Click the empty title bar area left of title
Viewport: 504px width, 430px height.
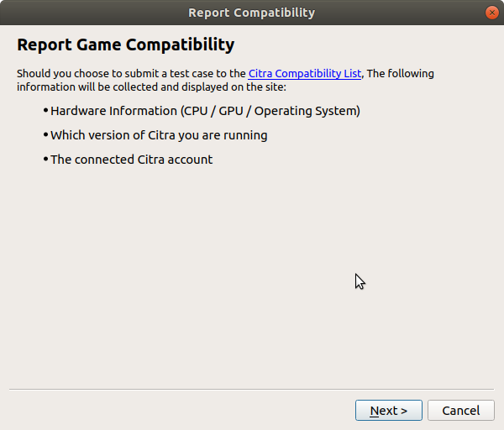84,13
